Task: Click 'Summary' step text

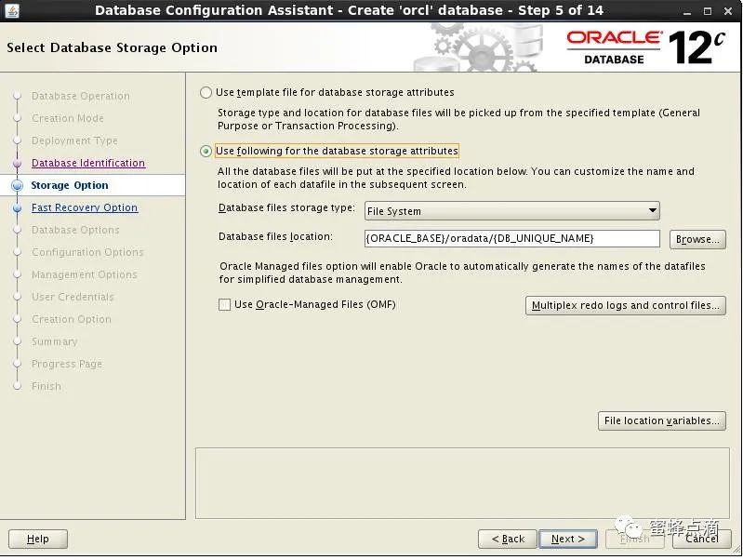Action: [x=55, y=341]
